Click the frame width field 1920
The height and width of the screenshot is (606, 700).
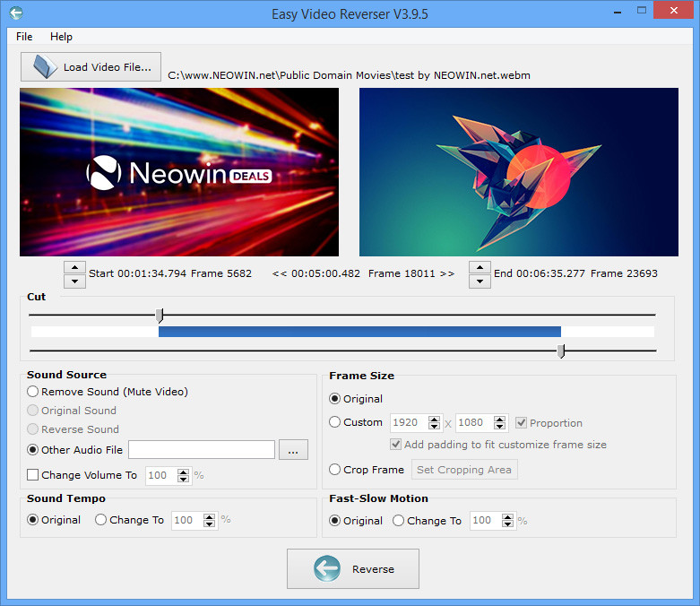tap(409, 422)
